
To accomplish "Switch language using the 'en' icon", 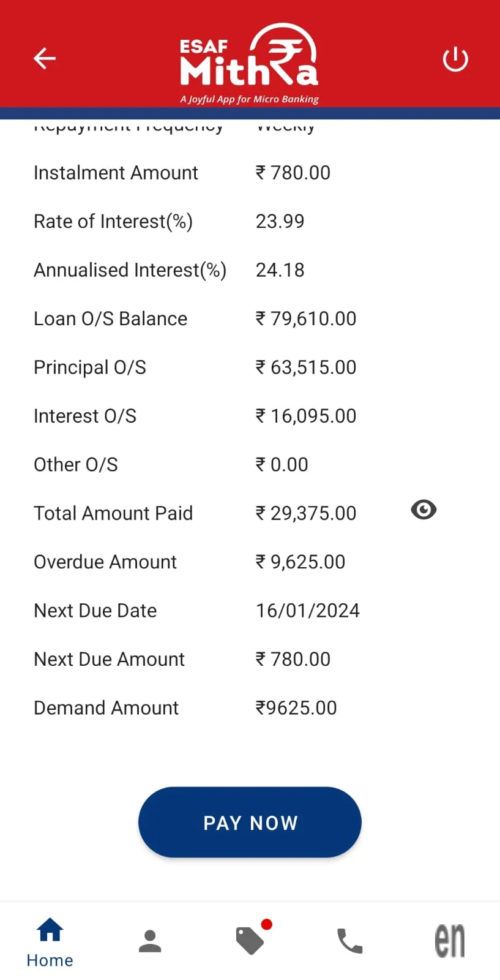I will point(450,941).
